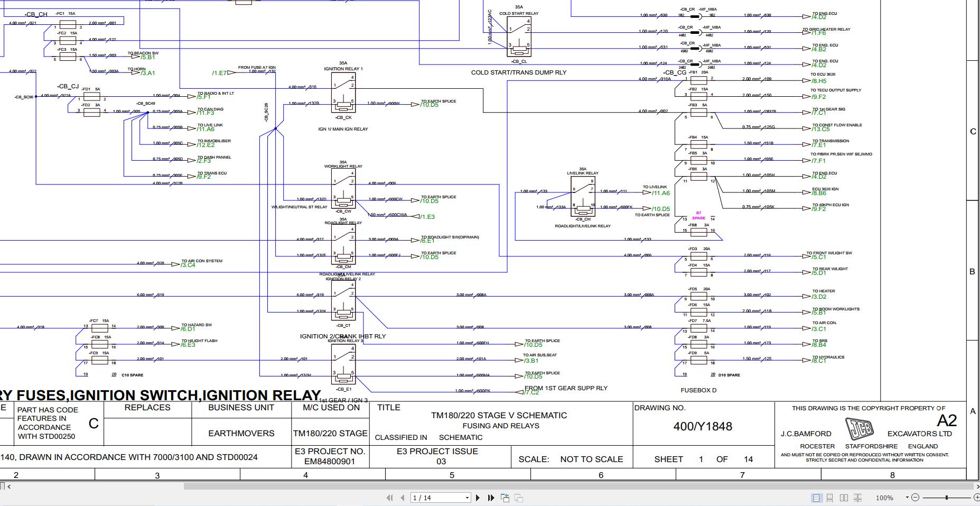Click the TO AIR SUS.SEAT reference
This screenshot has height=506, width=980.
540,355
